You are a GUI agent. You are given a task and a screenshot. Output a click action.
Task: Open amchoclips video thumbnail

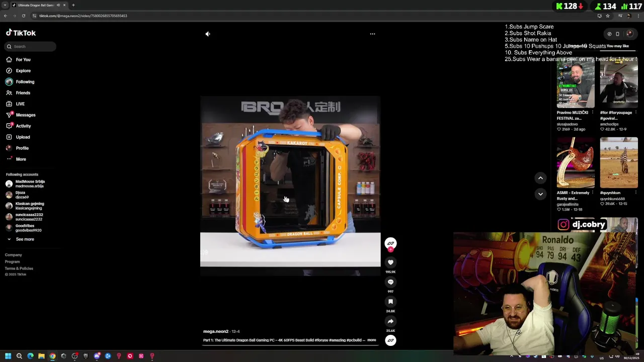619,83
